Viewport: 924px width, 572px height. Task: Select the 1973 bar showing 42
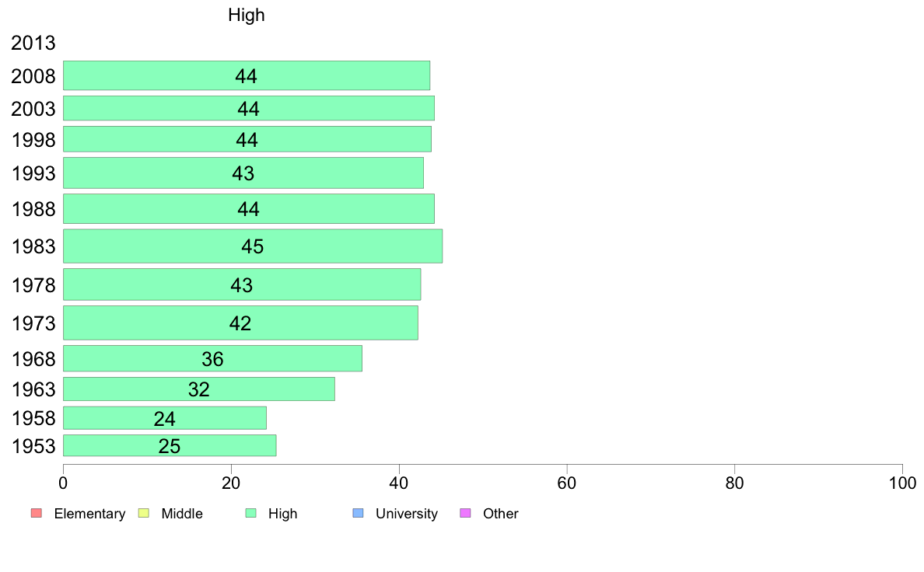click(x=240, y=323)
